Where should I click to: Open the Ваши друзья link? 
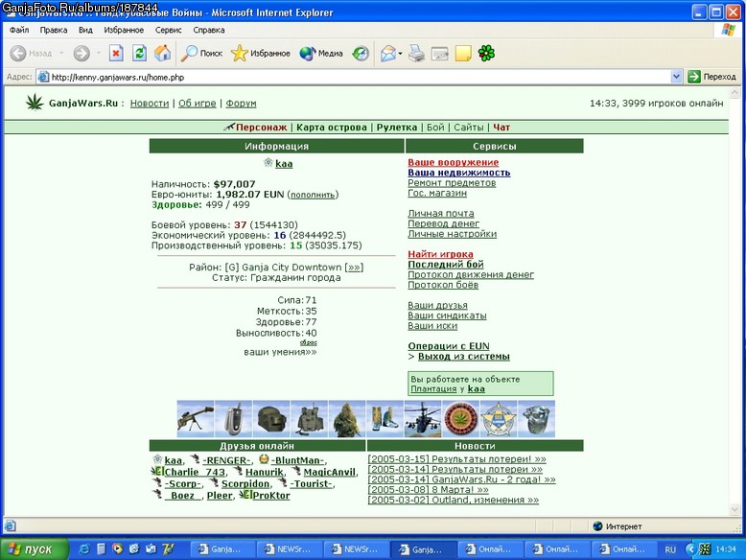(x=437, y=306)
